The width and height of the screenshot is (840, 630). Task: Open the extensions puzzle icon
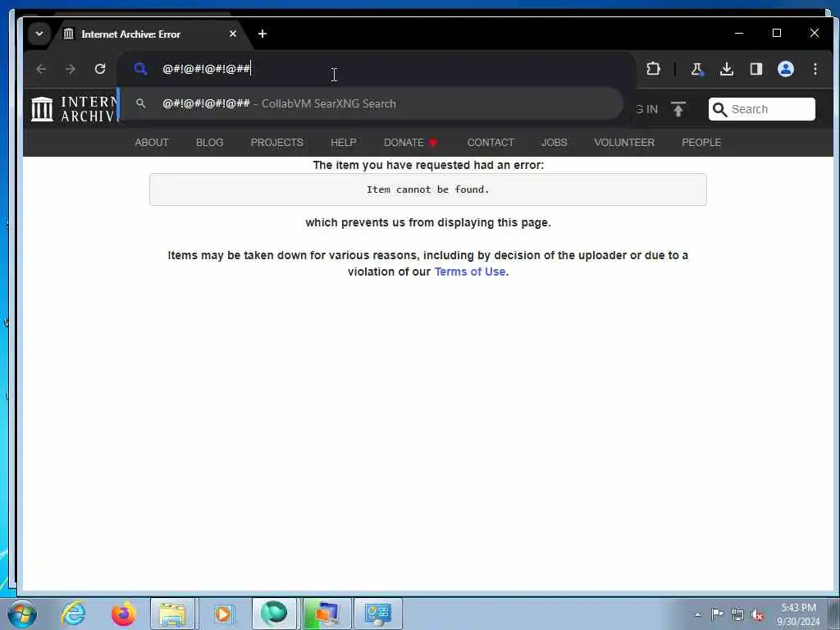pyautogui.click(x=653, y=69)
